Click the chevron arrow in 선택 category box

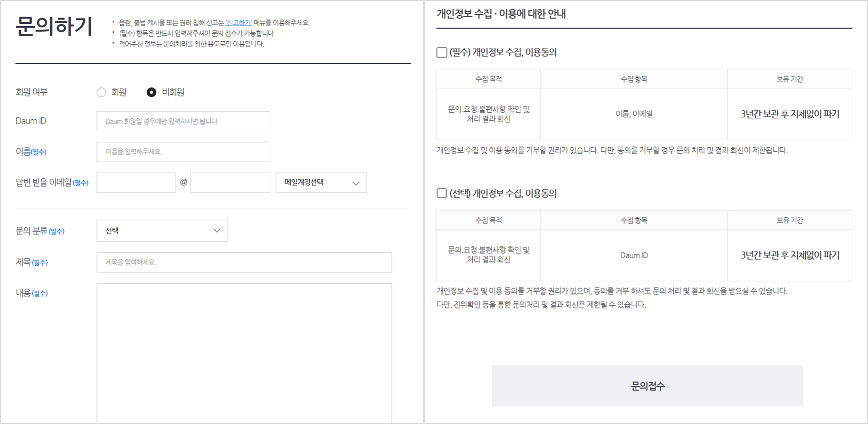[217, 231]
